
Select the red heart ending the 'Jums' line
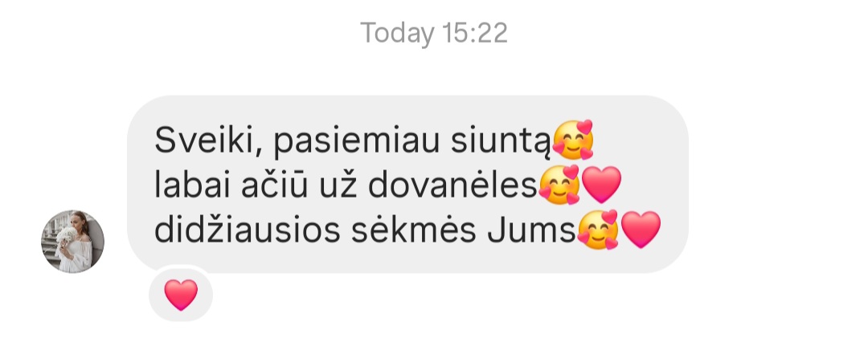tap(641, 230)
